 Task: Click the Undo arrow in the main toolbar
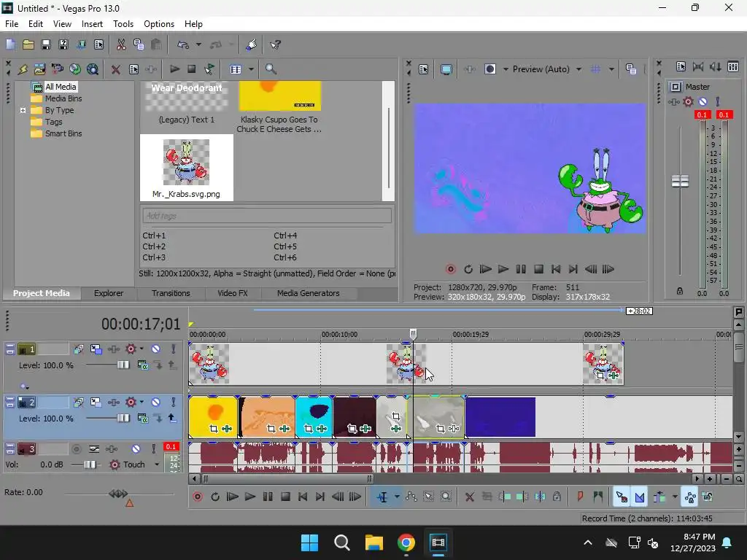tap(183, 44)
